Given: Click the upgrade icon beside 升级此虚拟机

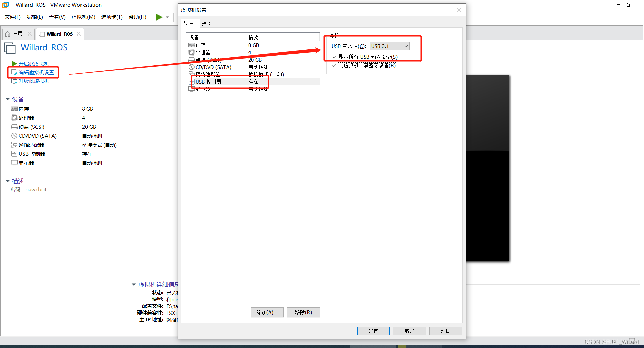Looking at the screenshot, I should [14, 81].
